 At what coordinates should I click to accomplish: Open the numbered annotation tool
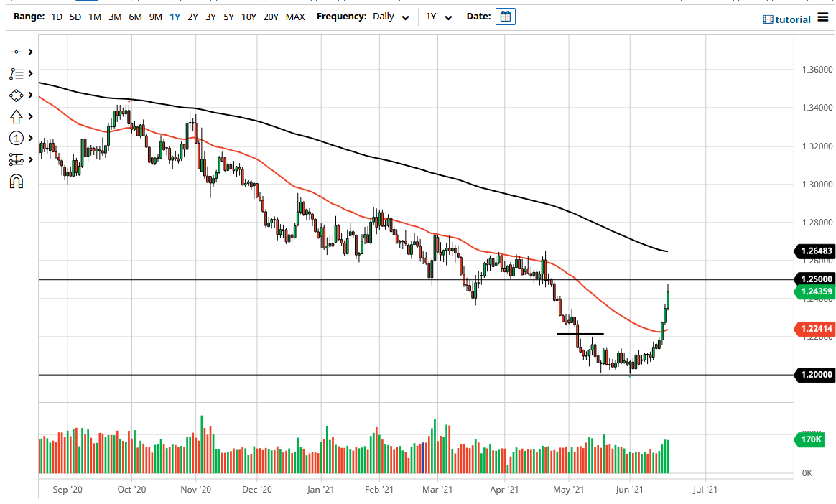[x=17, y=138]
